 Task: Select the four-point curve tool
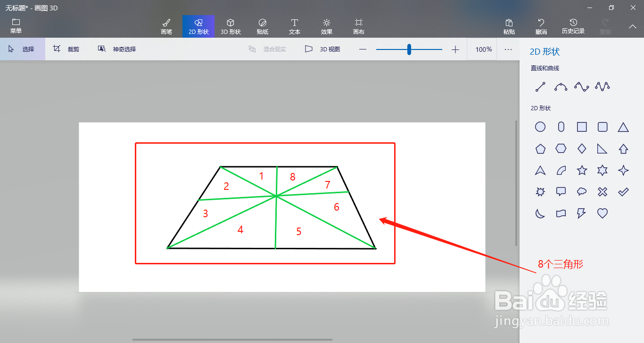tap(582, 87)
